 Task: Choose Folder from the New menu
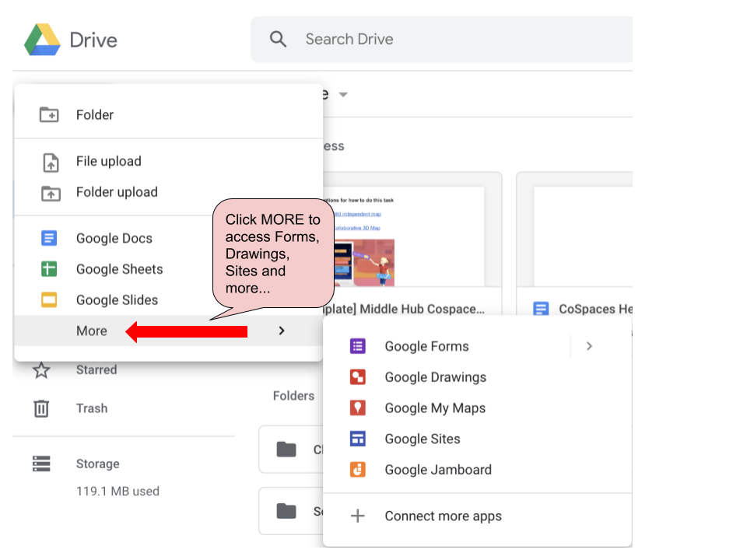tap(169, 115)
